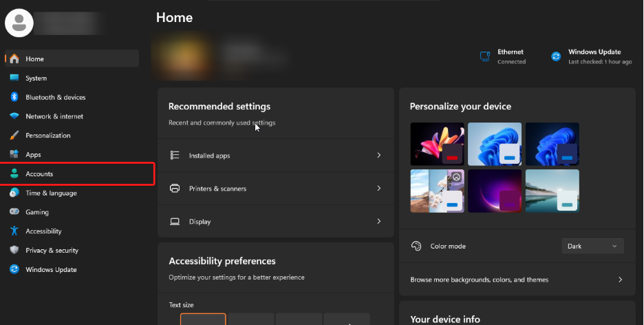Click the Accessibility figure icon in sidebar
This screenshot has width=644, height=325.
coord(14,231)
